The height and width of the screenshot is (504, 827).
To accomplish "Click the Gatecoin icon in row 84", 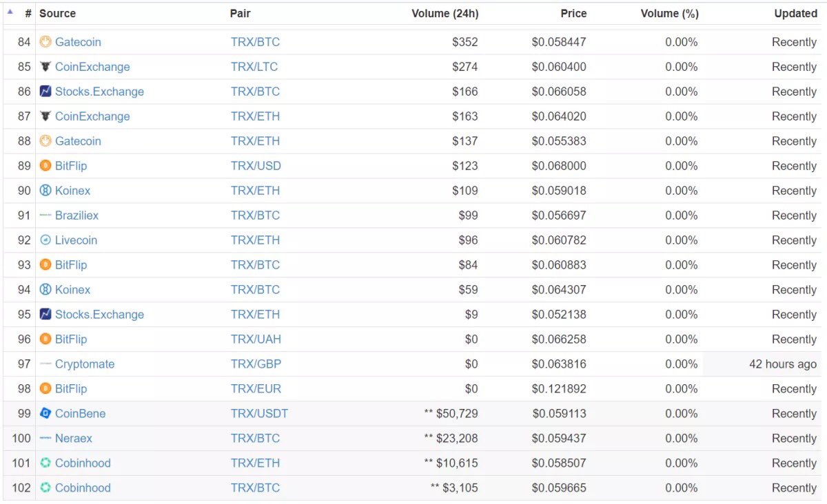I will (x=45, y=42).
